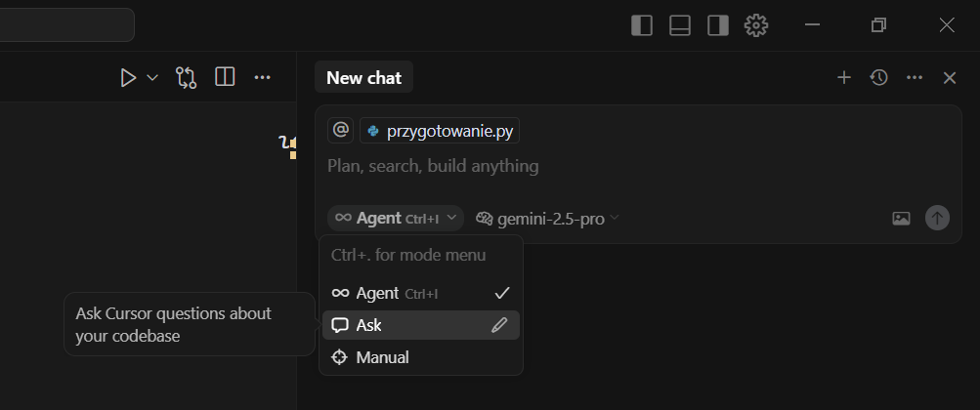
Task: Open editor more actions ellipsis
Action: (x=263, y=78)
